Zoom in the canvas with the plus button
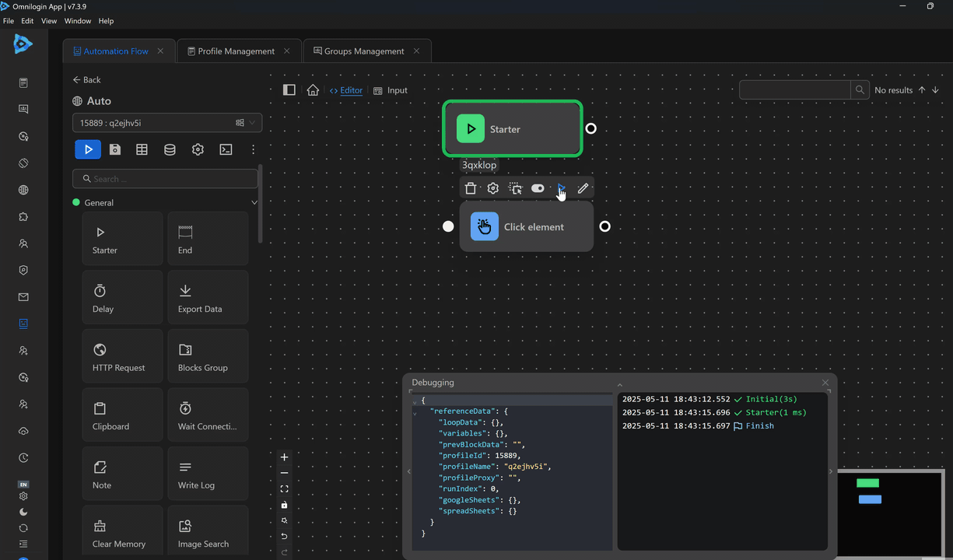This screenshot has height=560, width=953. coord(284,457)
